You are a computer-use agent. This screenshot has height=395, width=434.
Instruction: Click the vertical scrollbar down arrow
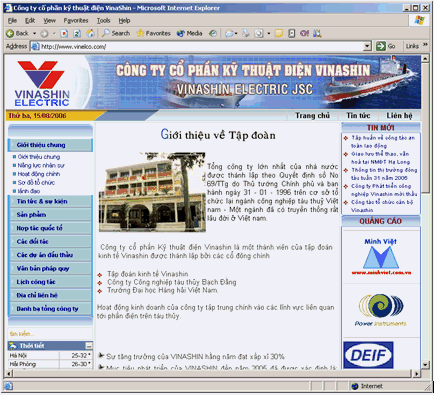425,364
